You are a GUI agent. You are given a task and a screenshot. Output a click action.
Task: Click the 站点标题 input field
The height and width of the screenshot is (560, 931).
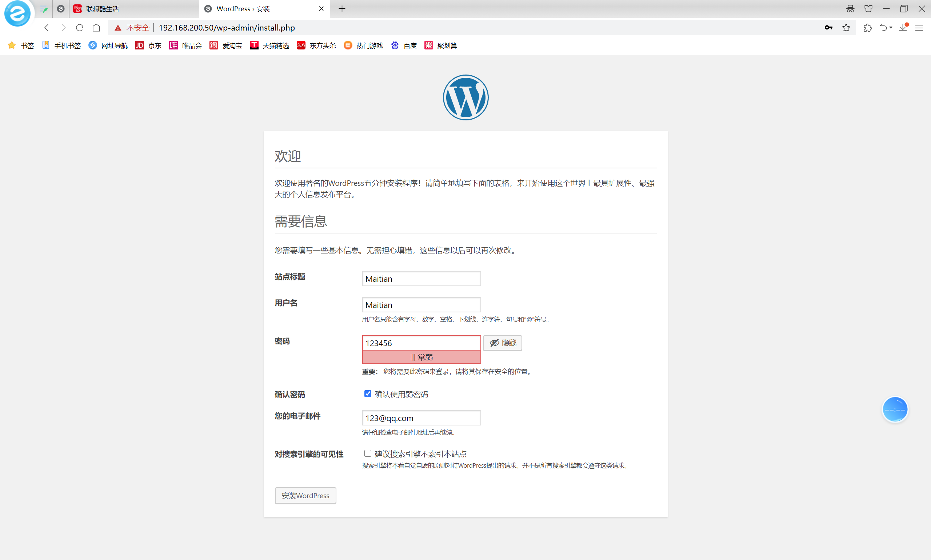[421, 279]
